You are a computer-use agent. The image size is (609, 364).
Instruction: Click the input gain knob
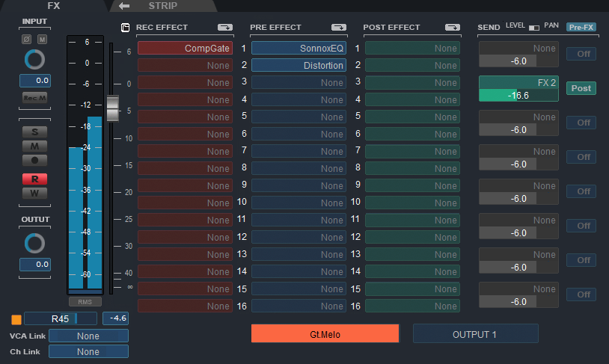click(x=34, y=60)
